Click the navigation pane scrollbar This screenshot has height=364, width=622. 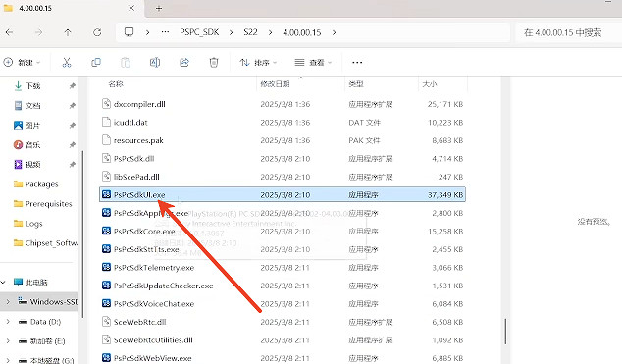[83, 234]
